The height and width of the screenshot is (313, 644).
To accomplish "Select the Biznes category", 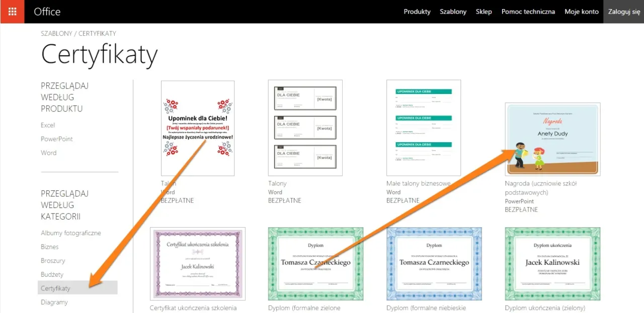I will click(x=50, y=247).
